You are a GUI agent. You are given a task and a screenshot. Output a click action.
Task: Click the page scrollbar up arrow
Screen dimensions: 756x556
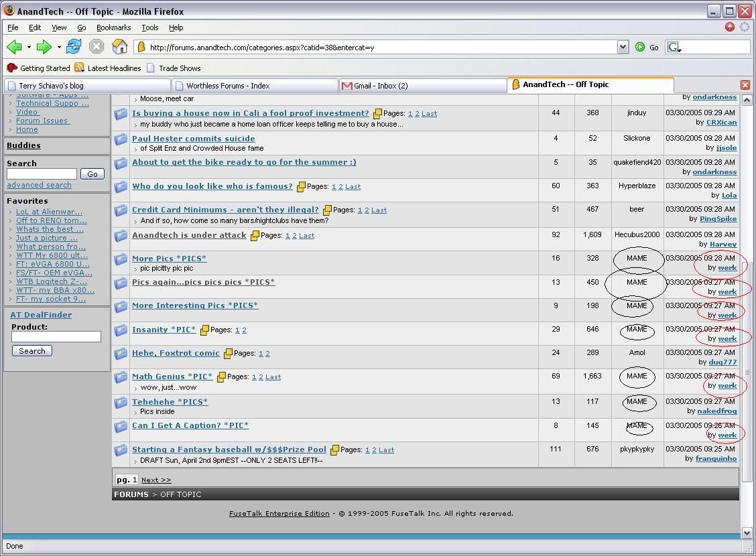coord(747,100)
